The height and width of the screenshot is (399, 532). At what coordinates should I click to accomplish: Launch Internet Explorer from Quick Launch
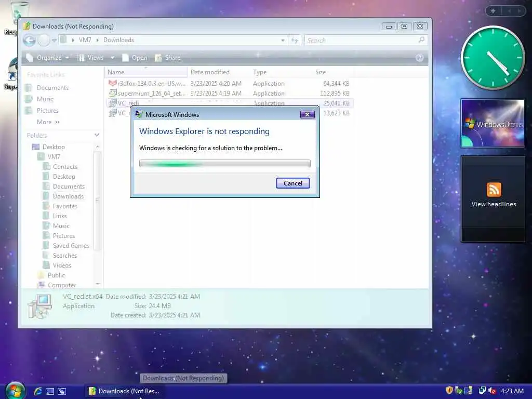coord(37,391)
